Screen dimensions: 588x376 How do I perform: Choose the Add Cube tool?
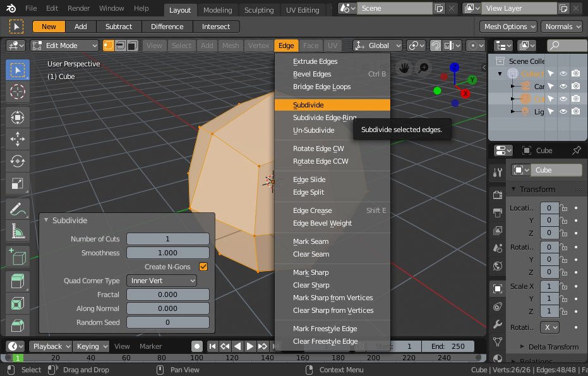17,257
